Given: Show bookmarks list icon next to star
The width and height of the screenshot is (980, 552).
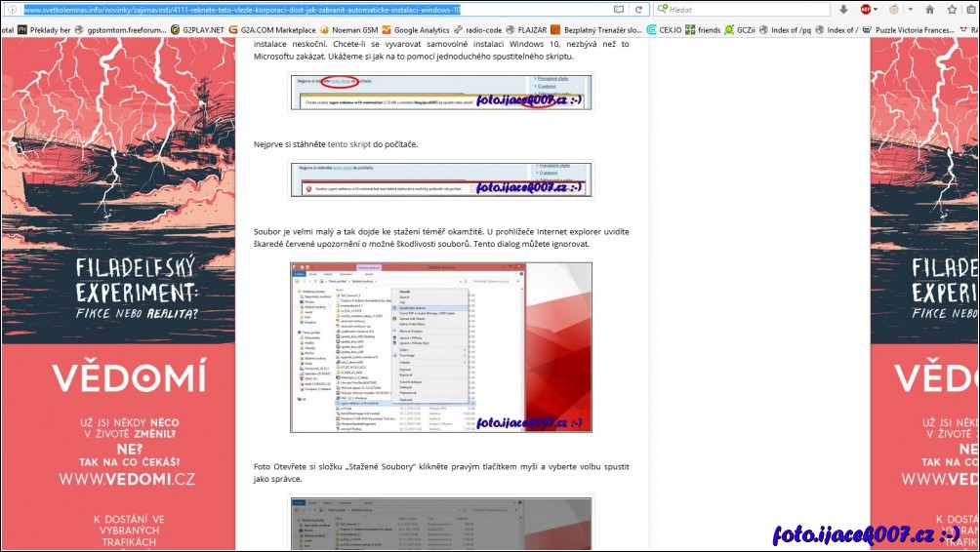Looking at the screenshot, I should [970, 10].
